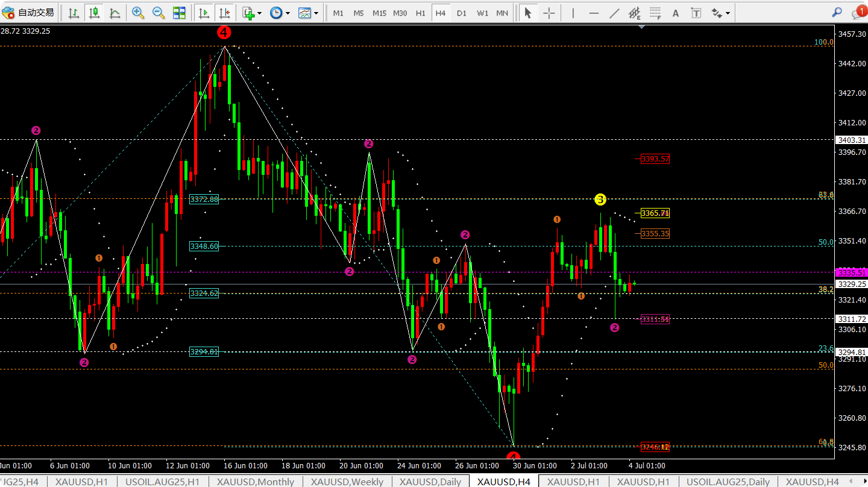Switch to the XAUUSD,Monthly chart tab
The height and width of the screenshot is (487, 868).
[x=256, y=482]
